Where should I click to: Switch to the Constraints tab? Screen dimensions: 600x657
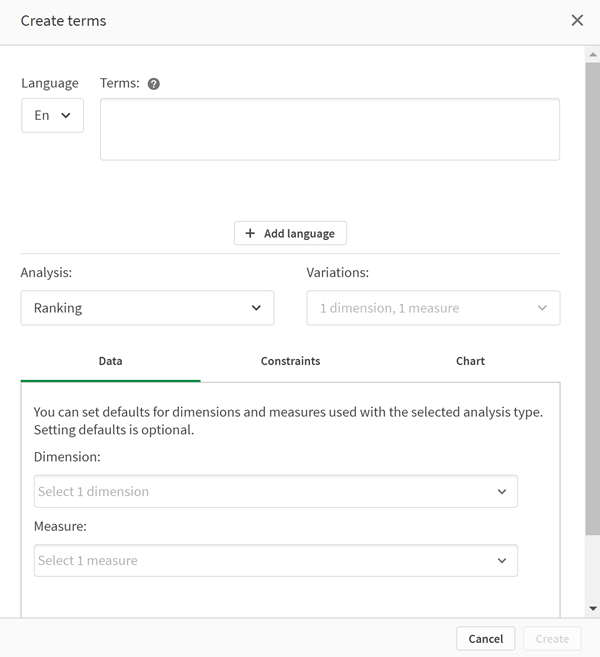[x=290, y=361]
